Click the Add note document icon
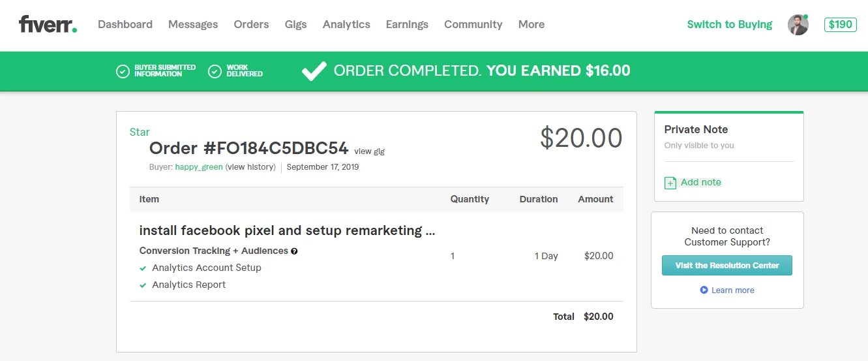 (x=670, y=183)
